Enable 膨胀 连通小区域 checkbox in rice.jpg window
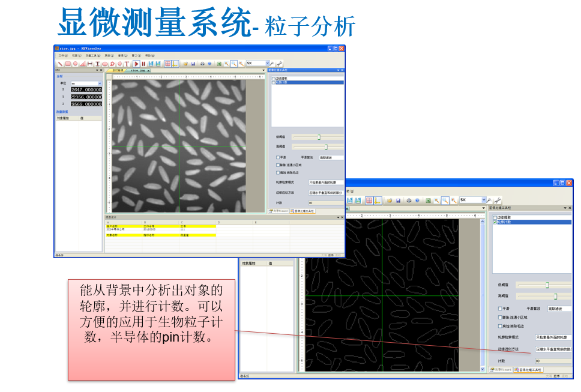581x392 pixels. [278, 165]
